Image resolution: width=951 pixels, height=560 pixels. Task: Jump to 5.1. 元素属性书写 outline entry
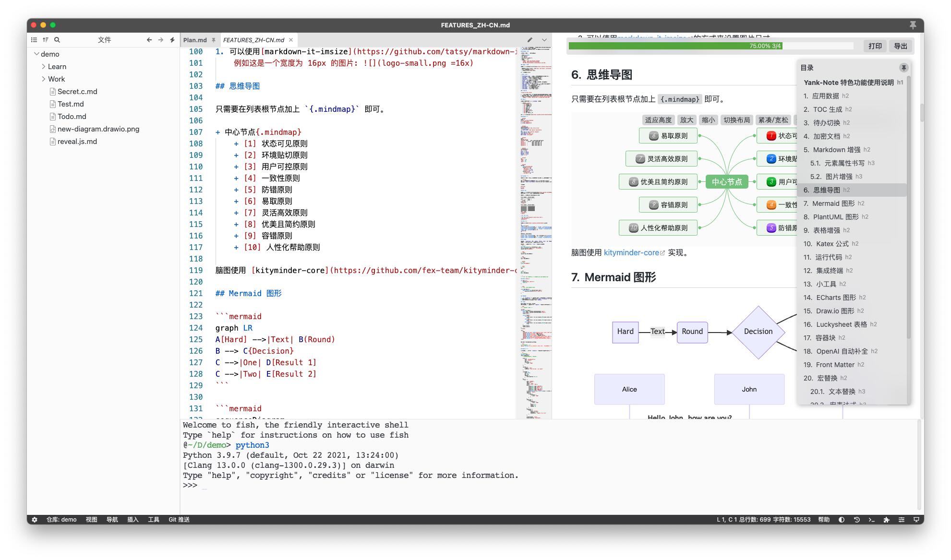[x=852, y=163]
